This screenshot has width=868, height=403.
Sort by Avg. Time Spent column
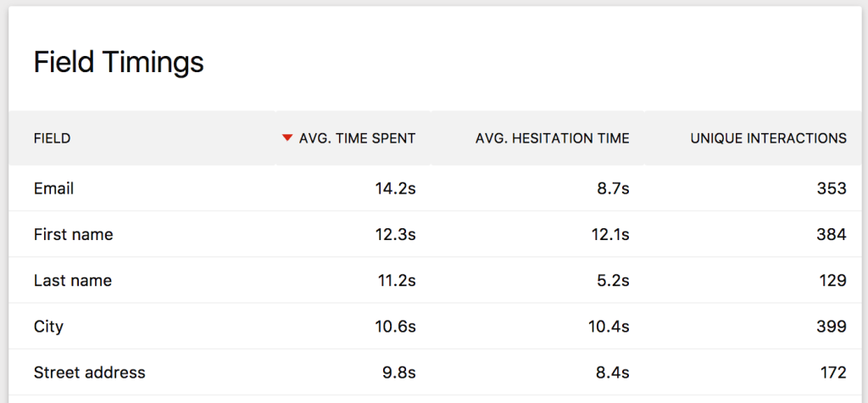pyautogui.click(x=357, y=138)
